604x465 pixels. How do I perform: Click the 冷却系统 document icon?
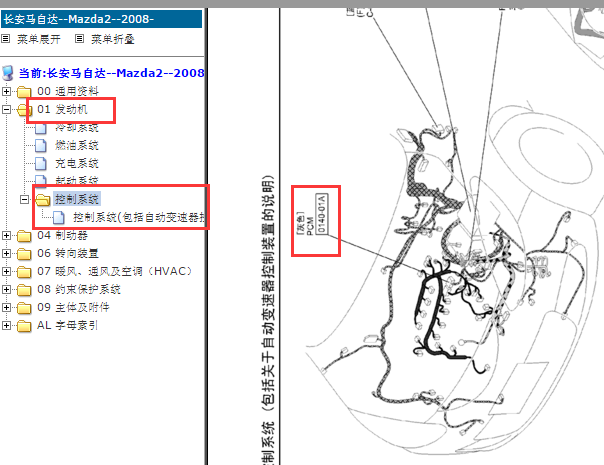pos(41,128)
